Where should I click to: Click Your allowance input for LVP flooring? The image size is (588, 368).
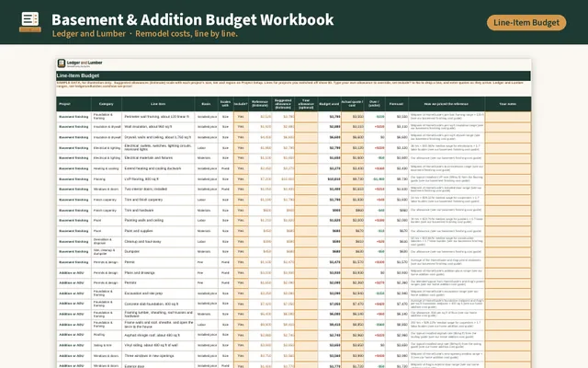(306, 179)
